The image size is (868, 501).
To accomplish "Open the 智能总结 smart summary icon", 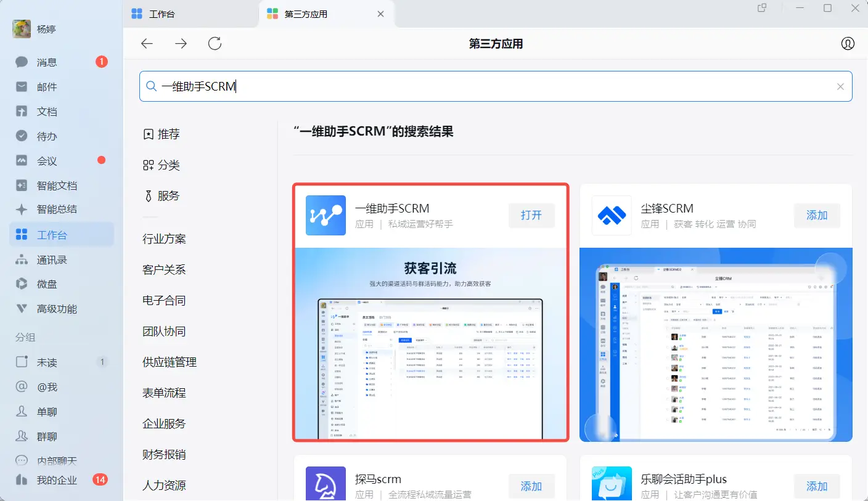I will pos(22,210).
